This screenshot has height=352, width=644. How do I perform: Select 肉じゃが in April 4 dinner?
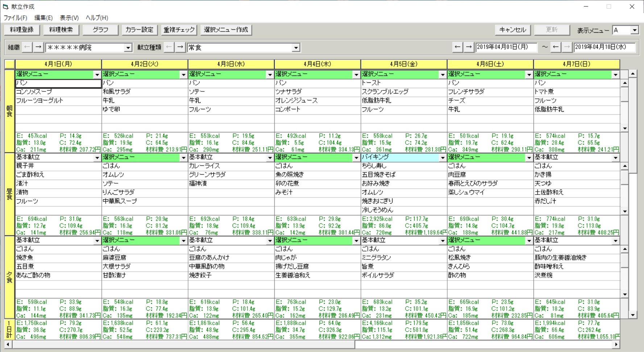pos(317,258)
